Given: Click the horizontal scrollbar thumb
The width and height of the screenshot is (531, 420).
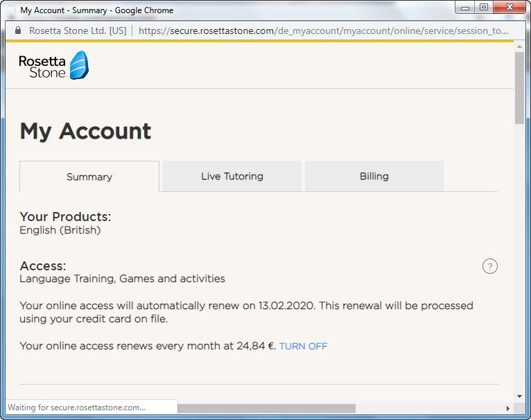Looking at the screenshot, I should (266, 408).
